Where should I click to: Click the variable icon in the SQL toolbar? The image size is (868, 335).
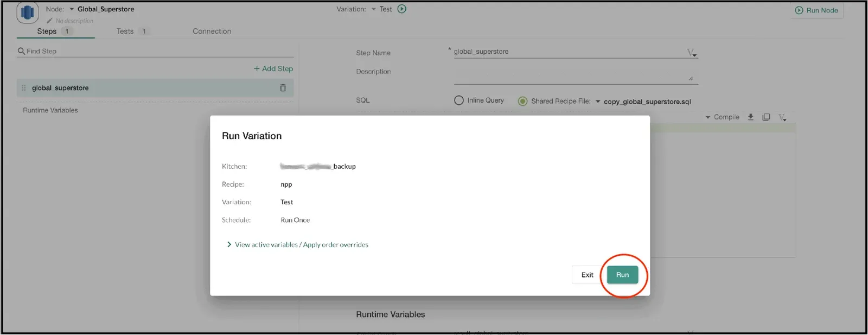click(782, 117)
